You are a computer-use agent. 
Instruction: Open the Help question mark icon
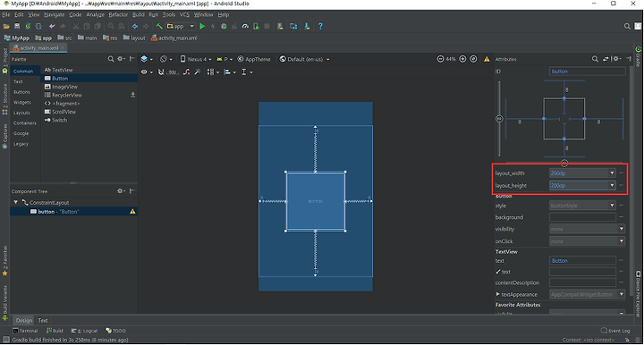pyautogui.click(x=320, y=26)
